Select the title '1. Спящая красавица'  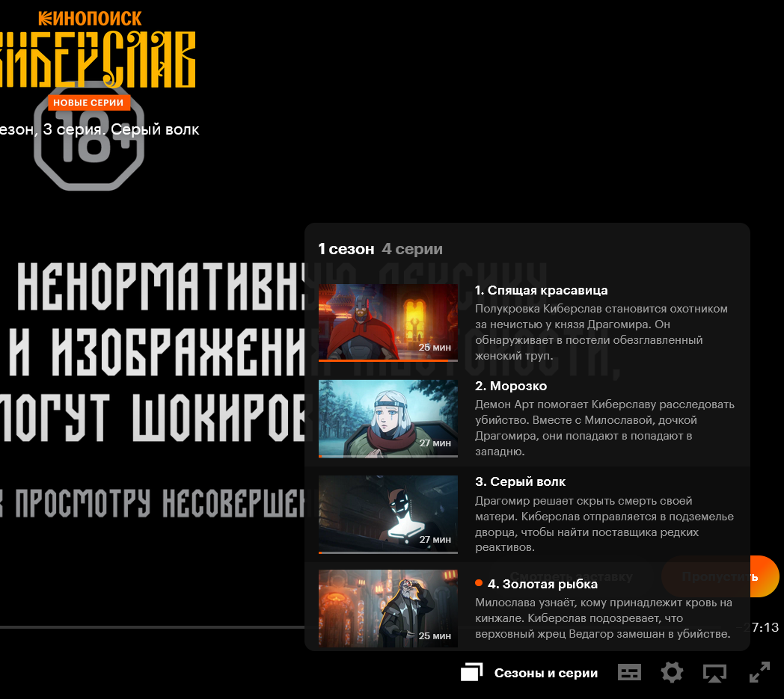click(541, 290)
